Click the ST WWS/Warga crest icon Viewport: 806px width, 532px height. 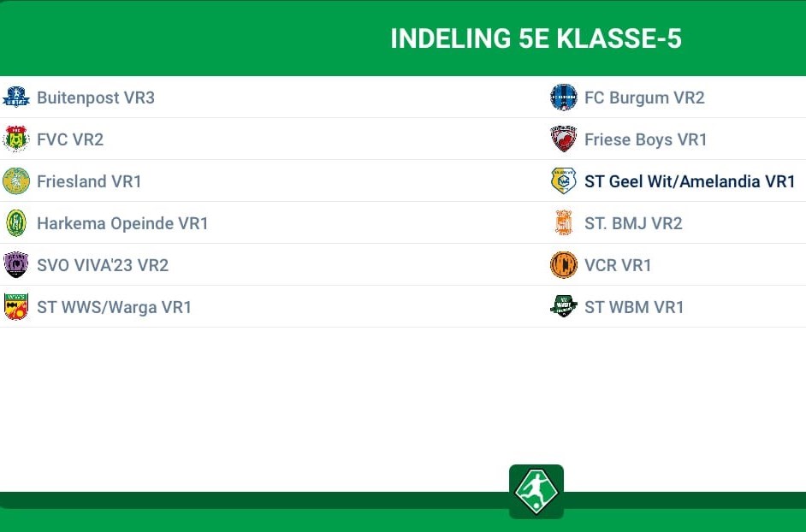[x=16, y=307]
